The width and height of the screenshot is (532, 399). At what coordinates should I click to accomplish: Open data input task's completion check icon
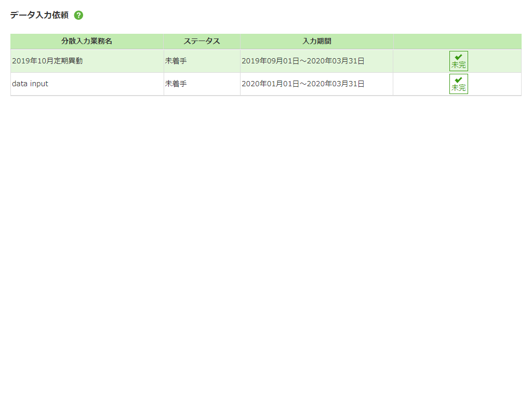pyautogui.click(x=459, y=84)
